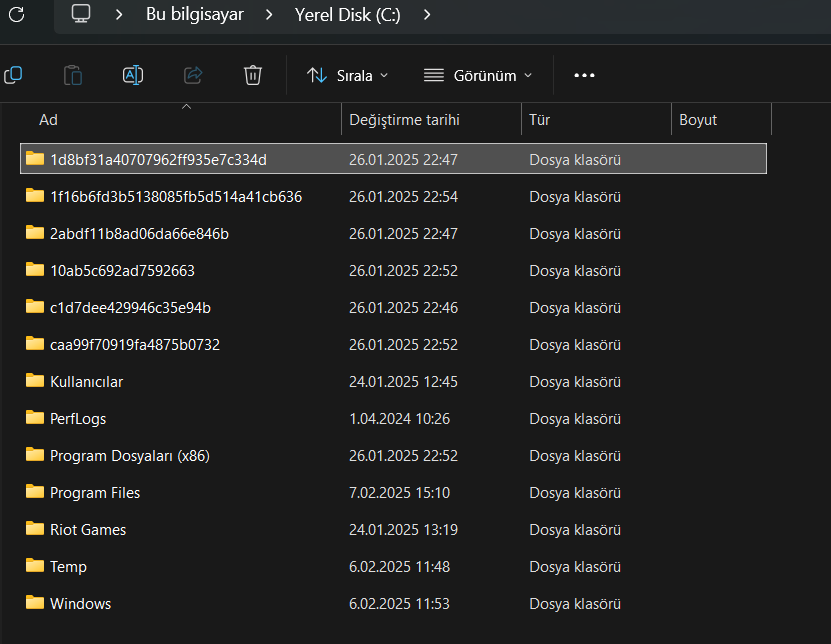Select the Program Dosyaları (x86) name
Screen dimensions: 831x644
pyautogui.click(x=130, y=456)
